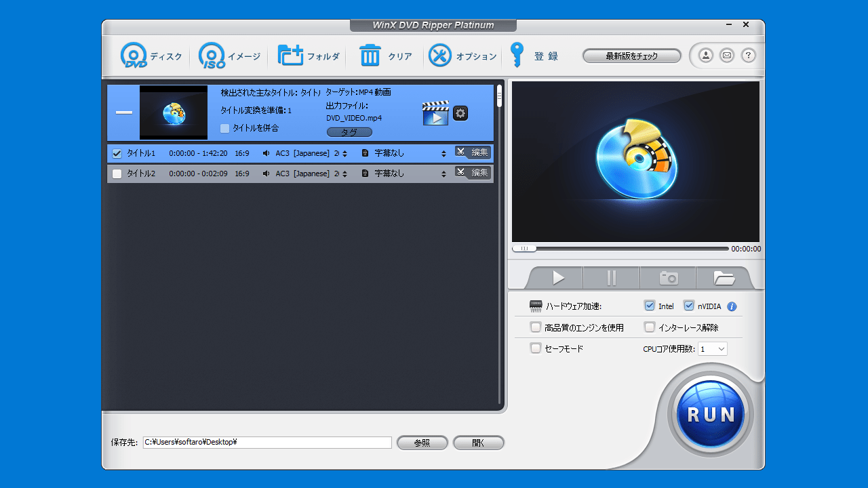This screenshot has width=868, height=488.
Task: Toggle the nVIDIA hardware acceleration checkbox
Action: click(x=689, y=306)
